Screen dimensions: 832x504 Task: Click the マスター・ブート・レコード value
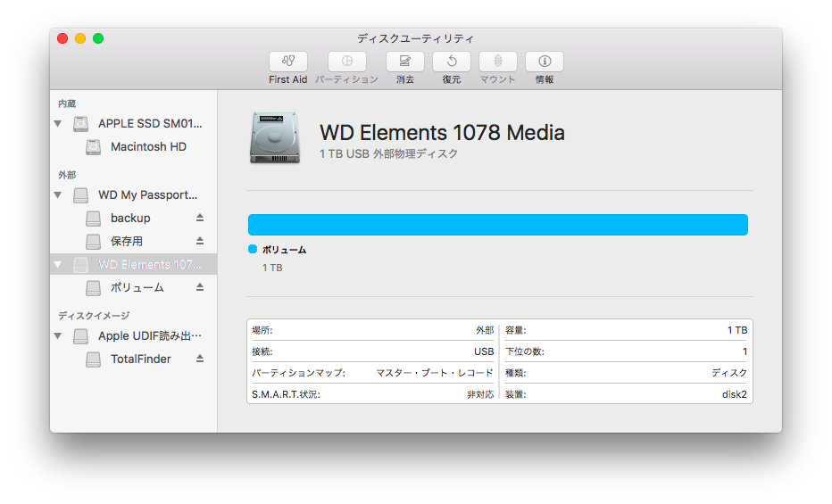[x=435, y=373]
